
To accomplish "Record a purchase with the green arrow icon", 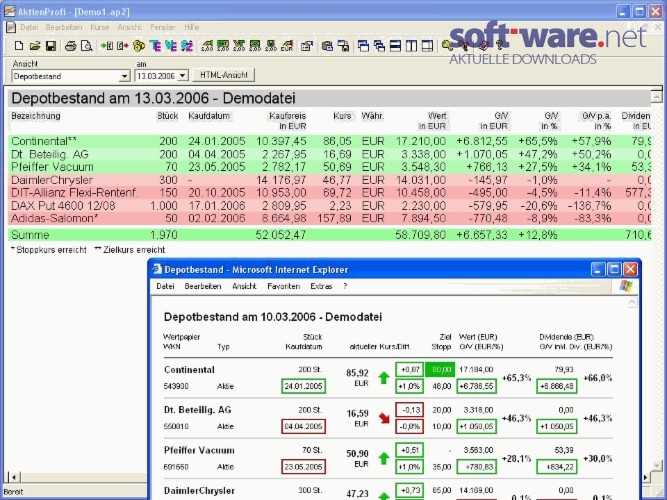I will [107, 46].
